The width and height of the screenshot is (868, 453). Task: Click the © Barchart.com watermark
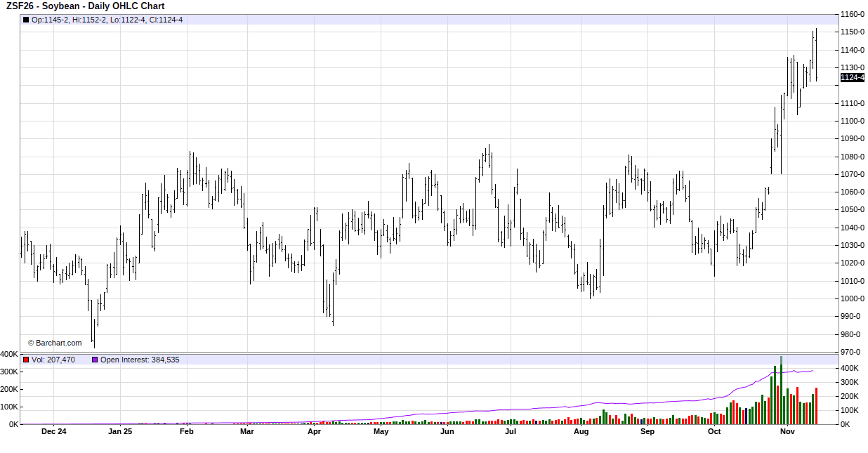pos(55,343)
